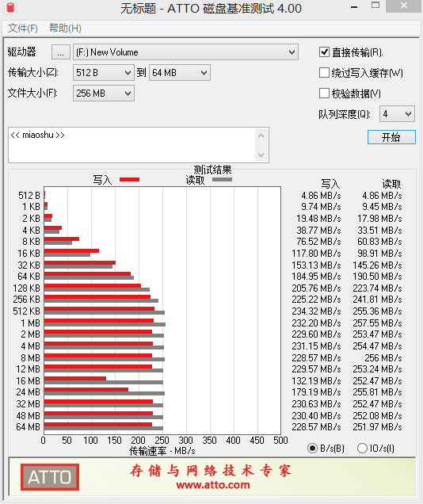Click the browse drive '...' button

point(61,52)
